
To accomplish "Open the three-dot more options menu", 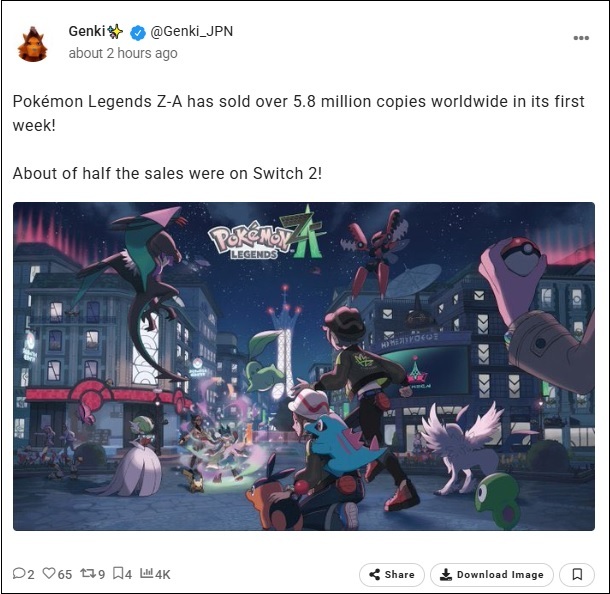I will coord(581,38).
